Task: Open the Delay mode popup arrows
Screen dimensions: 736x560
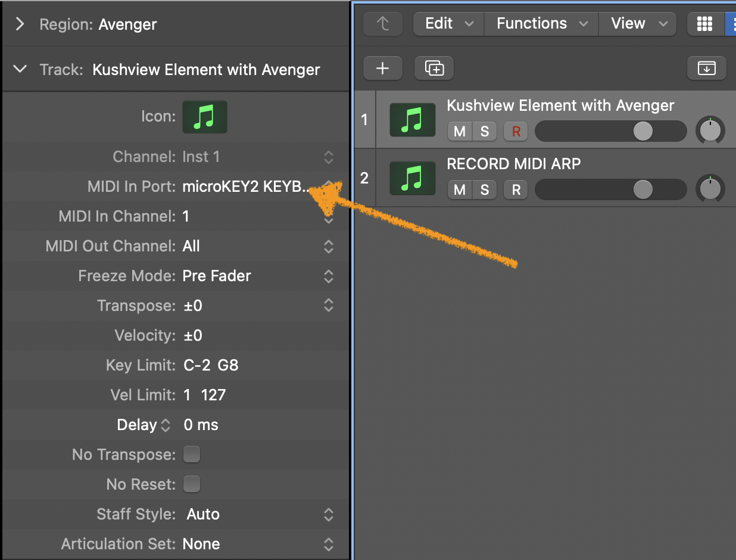Action: (x=166, y=425)
